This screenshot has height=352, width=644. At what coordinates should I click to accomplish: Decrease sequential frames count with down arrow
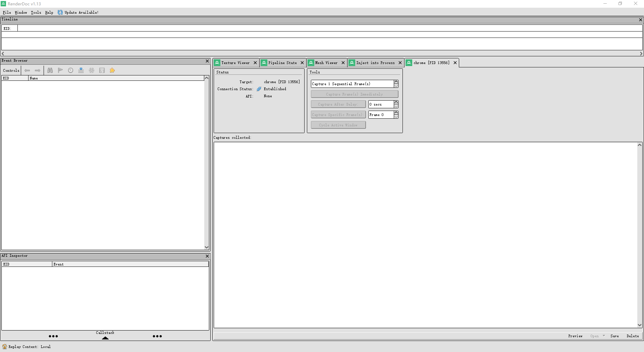click(x=396, y=86)
